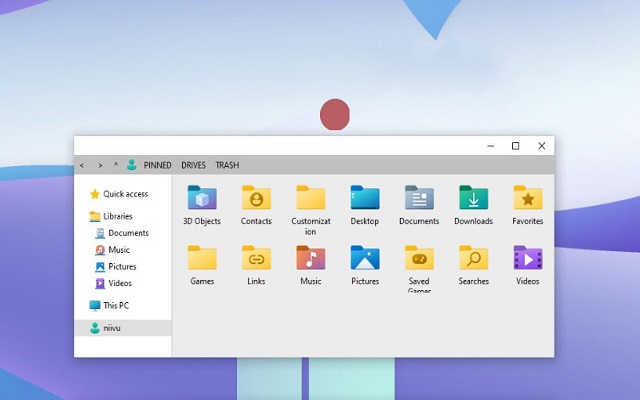
Task: Close the file explorer window
Action: (542, 146)
